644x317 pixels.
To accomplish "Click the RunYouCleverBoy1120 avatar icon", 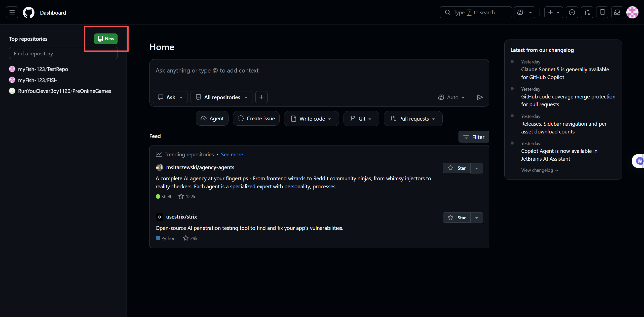I will [x=12, y=91].
